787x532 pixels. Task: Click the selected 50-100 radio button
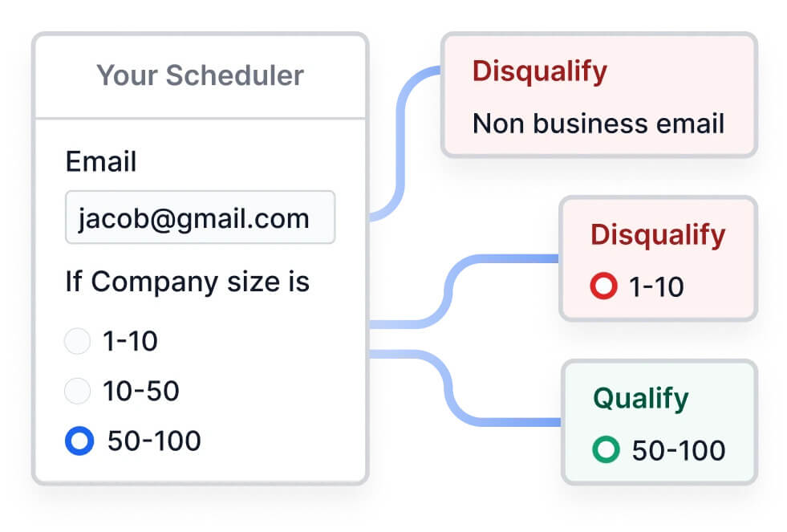(79, 441)
